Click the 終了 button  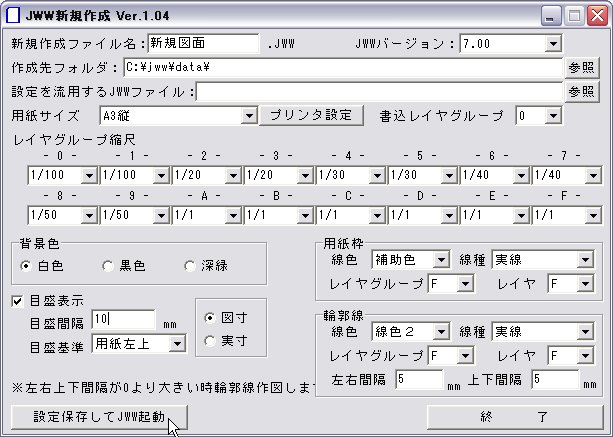(515, 417)
